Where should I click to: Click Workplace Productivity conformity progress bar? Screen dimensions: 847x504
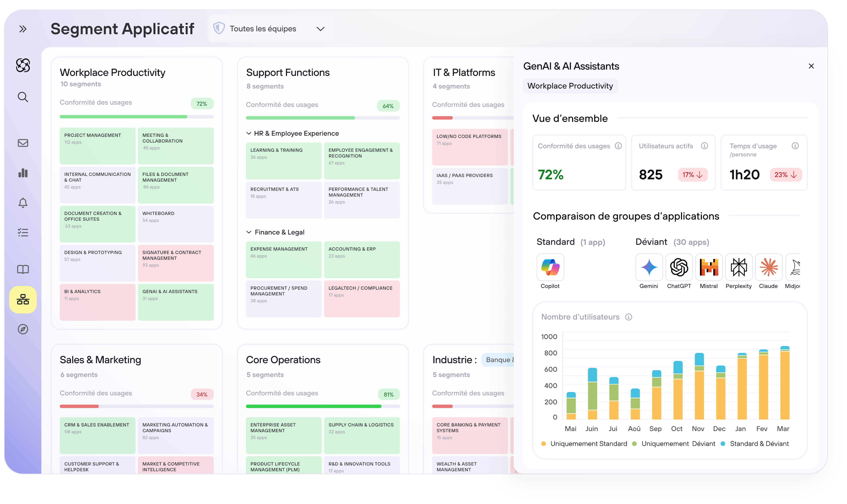point(137,117)
